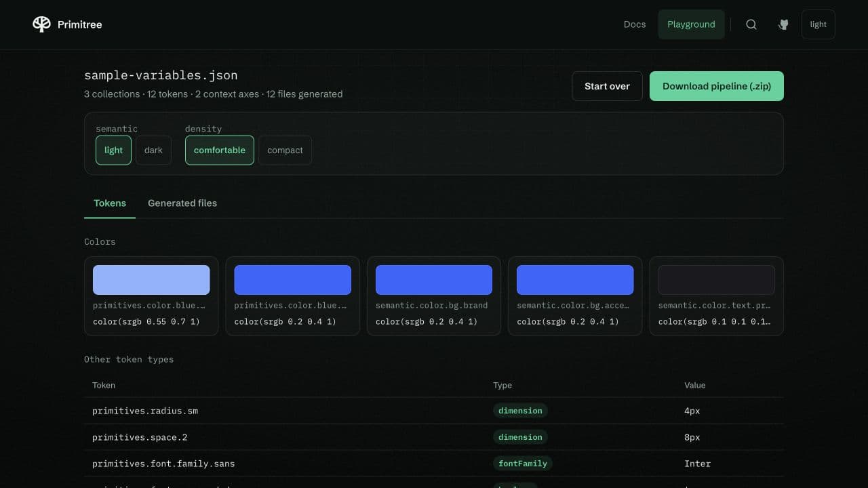Click the Start over button

(607, 86)
